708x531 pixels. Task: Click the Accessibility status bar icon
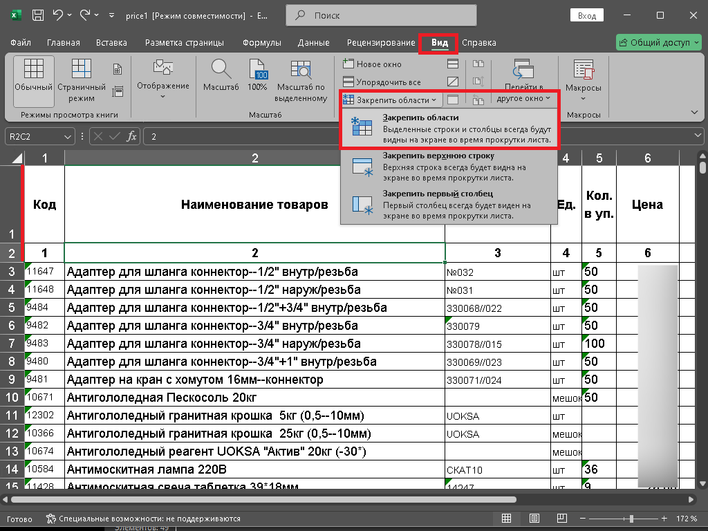(51, 519)
